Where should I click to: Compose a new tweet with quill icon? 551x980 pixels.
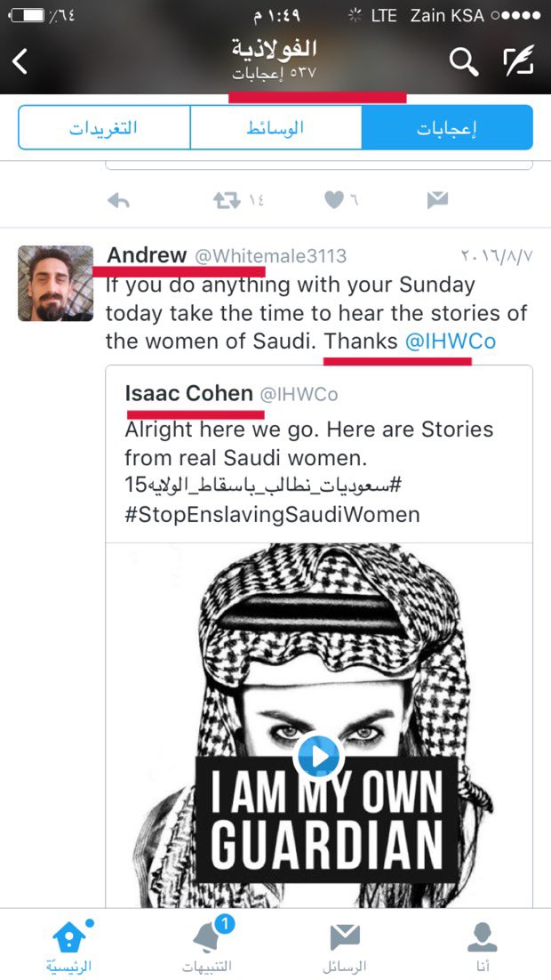[x=519, y=62]
